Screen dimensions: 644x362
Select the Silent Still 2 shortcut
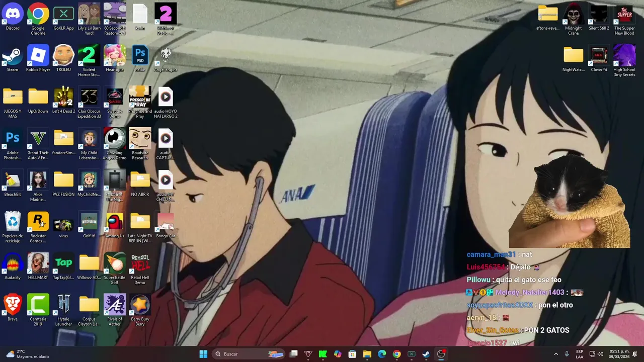[599, 17]
